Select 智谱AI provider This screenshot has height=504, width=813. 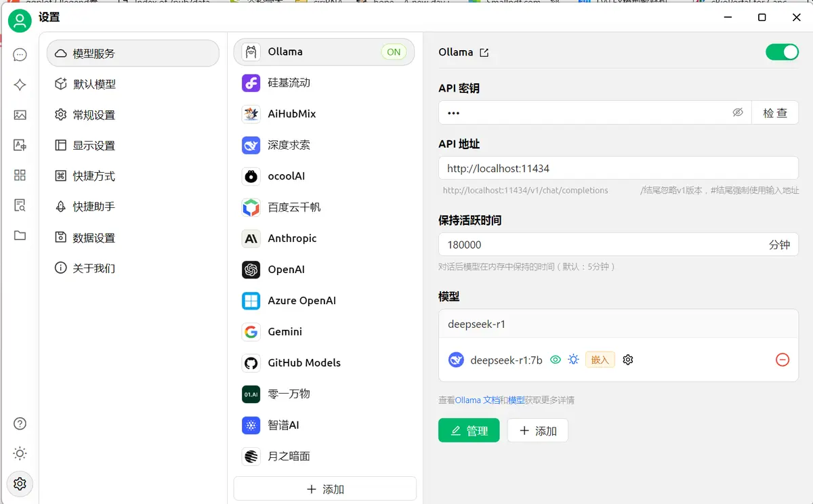point(324,425)
